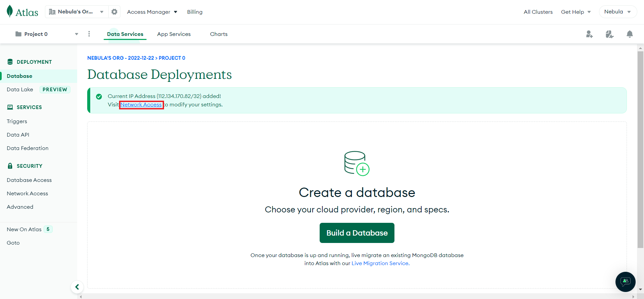Open Database Access in the sidebar
This screenshot has height=299, width=644.
tap(29, 180)
